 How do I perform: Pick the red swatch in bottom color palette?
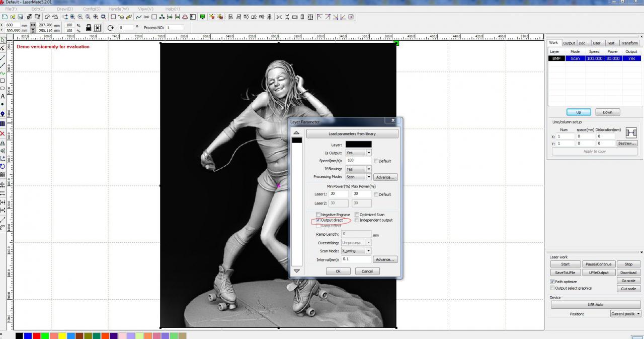[37, 336]
